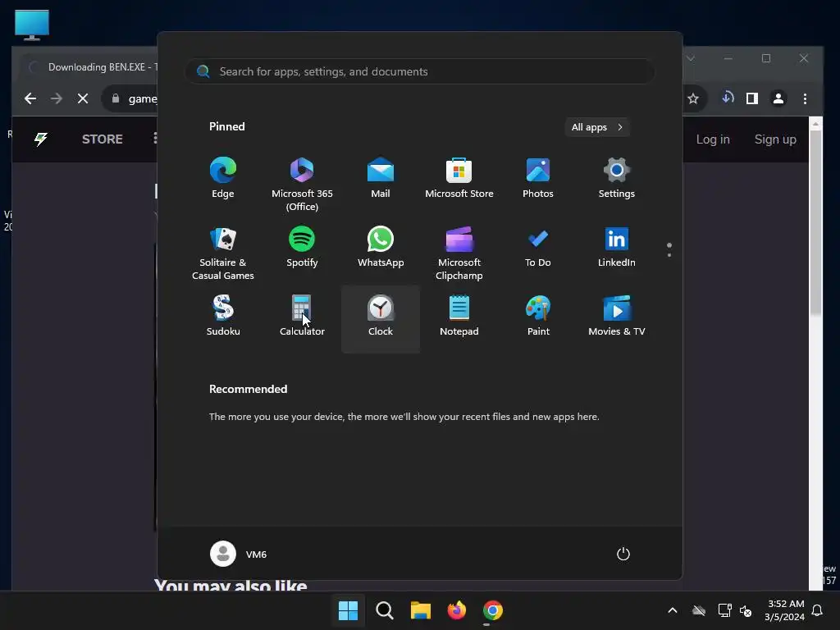The width and height of the screenshot is (840, 630).
Task: Launch Notepad from pinned apps
Action: tap(459, 316)
